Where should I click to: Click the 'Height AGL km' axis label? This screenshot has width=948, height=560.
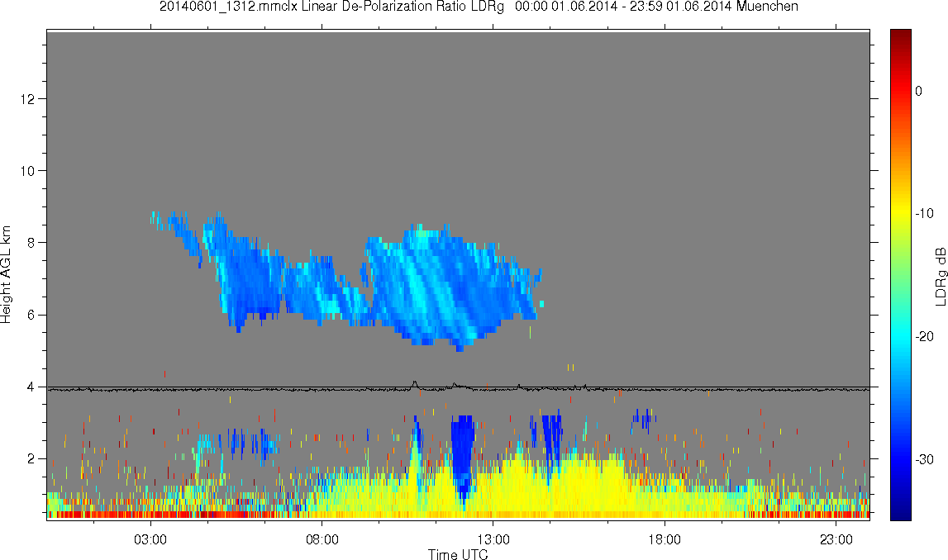tap(6, 274)
